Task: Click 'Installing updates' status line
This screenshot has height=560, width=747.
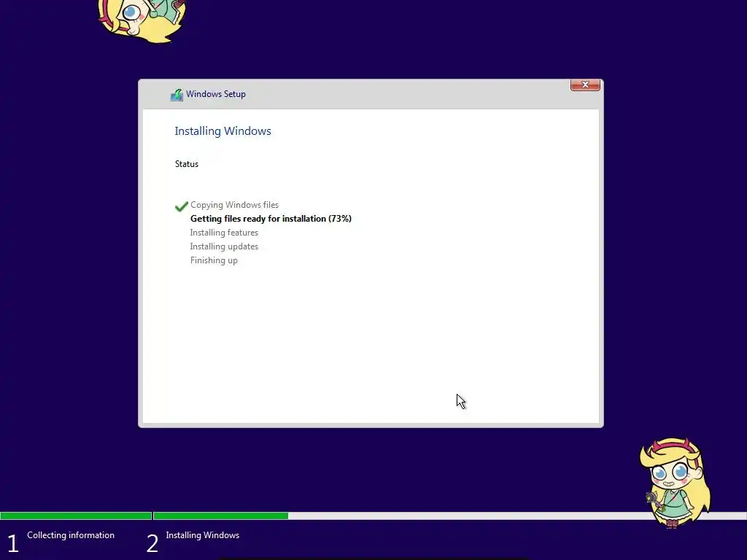Action: click(x=224, y=246)
